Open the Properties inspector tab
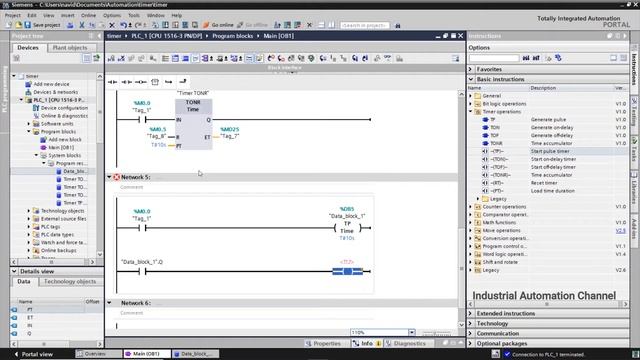The image size is (640, 360). click(323, 344)
